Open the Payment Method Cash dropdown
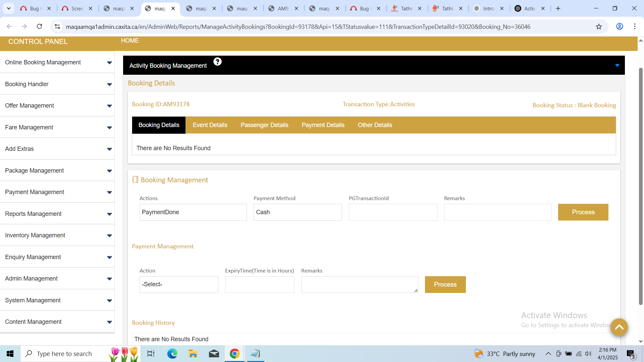 (298, 212)
